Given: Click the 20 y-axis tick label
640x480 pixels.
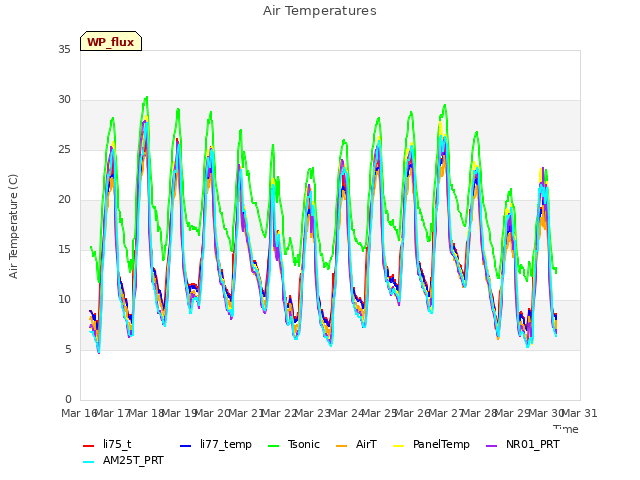Looking at the screenshot, I should pyautogui.click(x=64, y=200).
